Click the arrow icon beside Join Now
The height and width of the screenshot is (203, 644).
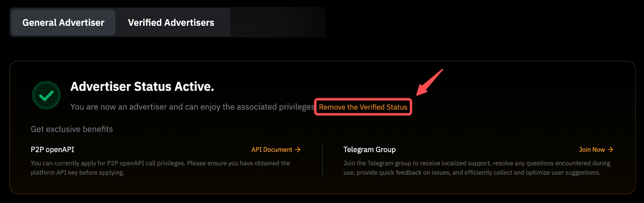coord(610,149)
